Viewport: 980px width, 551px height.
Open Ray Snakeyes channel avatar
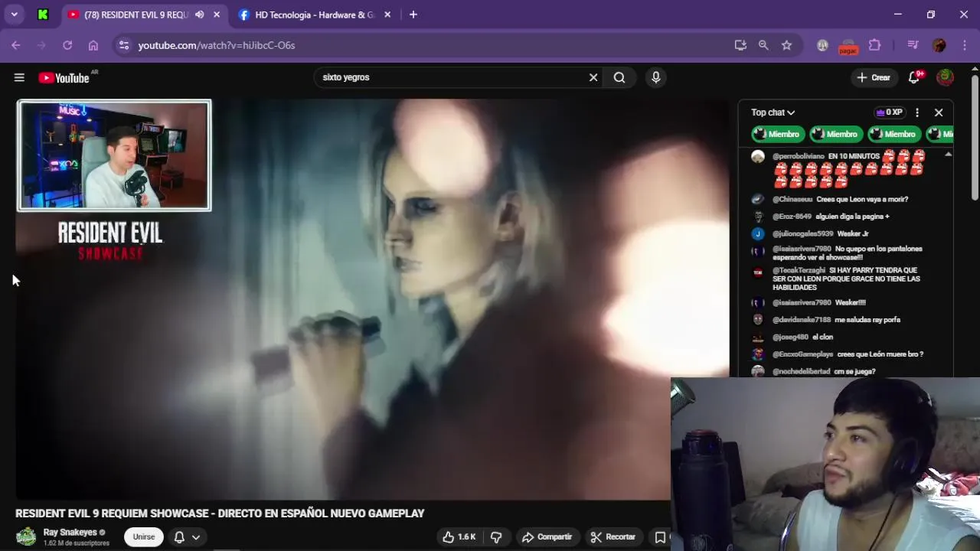[x=26, y=537]
